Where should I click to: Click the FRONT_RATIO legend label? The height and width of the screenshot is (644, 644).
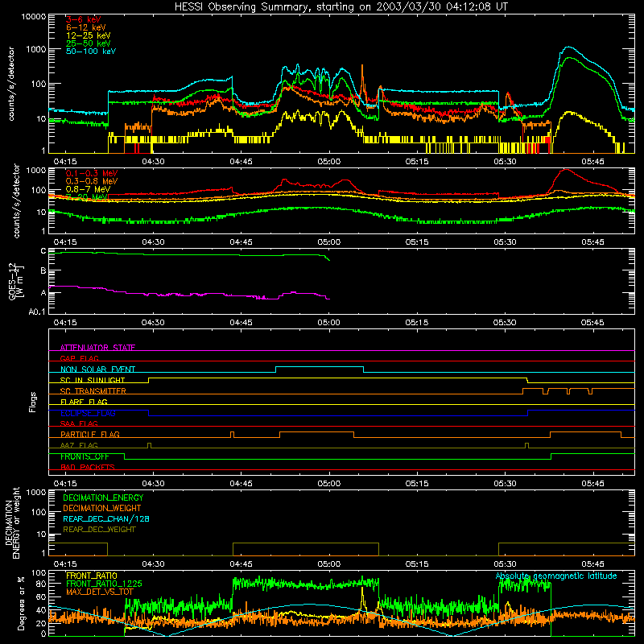coord(92,576)
